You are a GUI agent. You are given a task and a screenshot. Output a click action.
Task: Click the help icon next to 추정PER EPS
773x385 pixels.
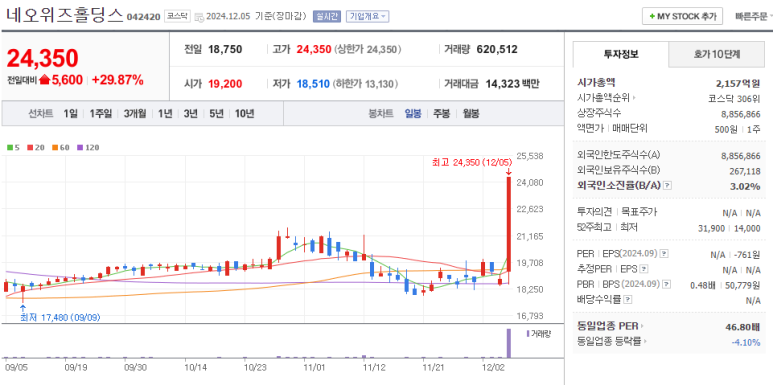644,269
